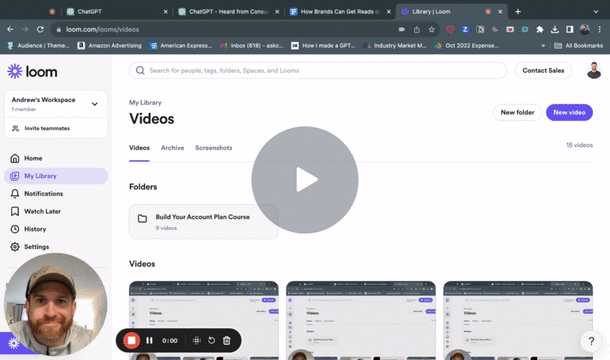The image size is (610, 360).
Task: Bookmark this page with the star icon
Action: 431,29
